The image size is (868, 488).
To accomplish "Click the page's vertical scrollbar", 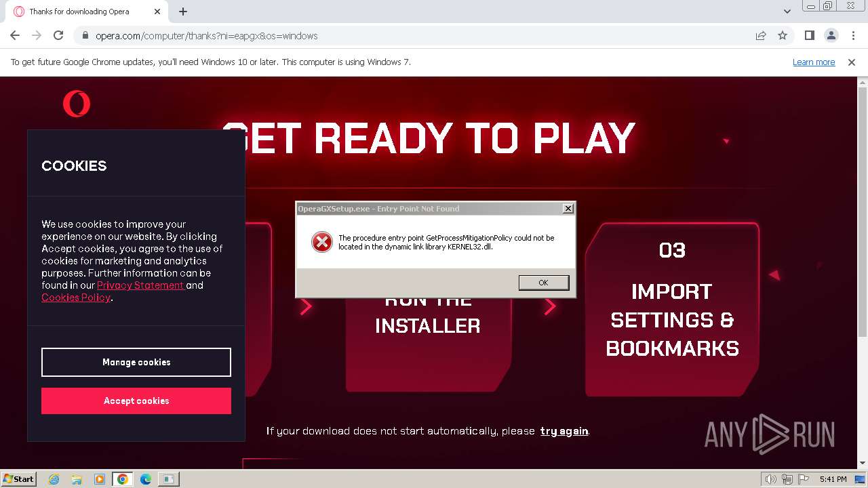I will (x=862, y=211).
